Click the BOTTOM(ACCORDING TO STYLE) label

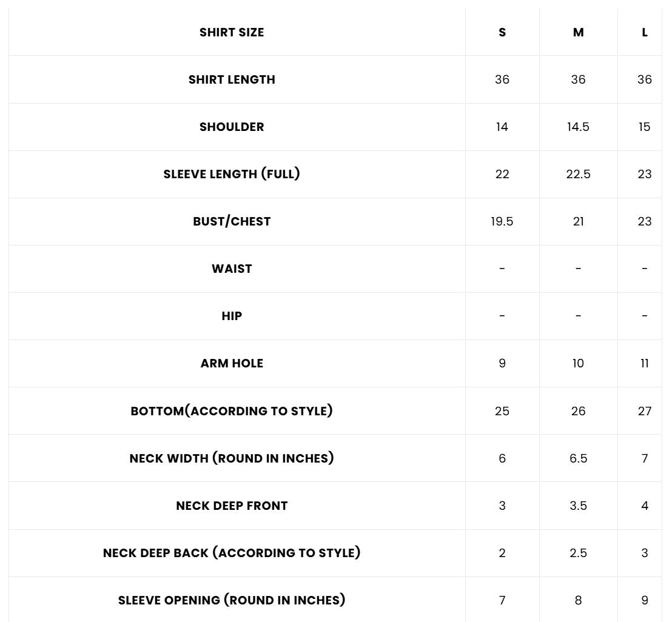[232, 411]
